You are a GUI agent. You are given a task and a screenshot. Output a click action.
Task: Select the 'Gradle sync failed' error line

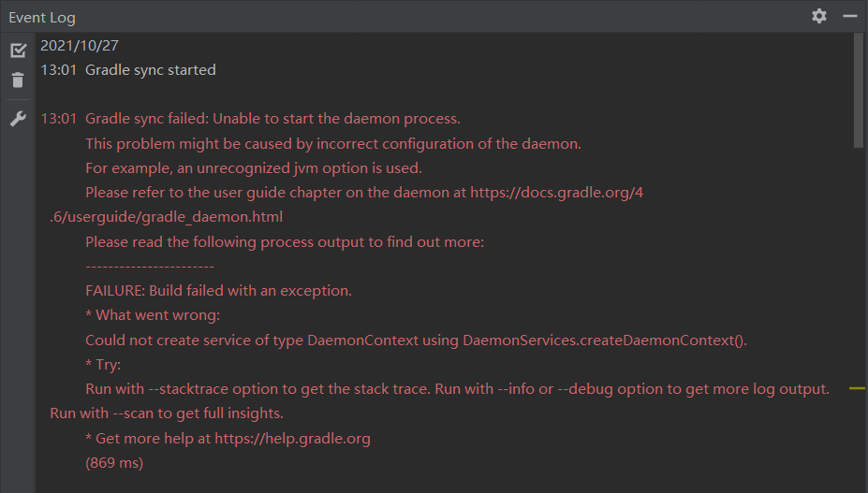[x=272, y=119]
